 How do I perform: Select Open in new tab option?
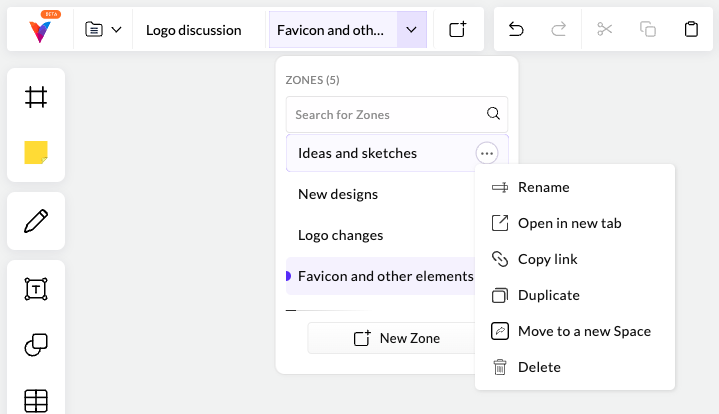[569, 223]
